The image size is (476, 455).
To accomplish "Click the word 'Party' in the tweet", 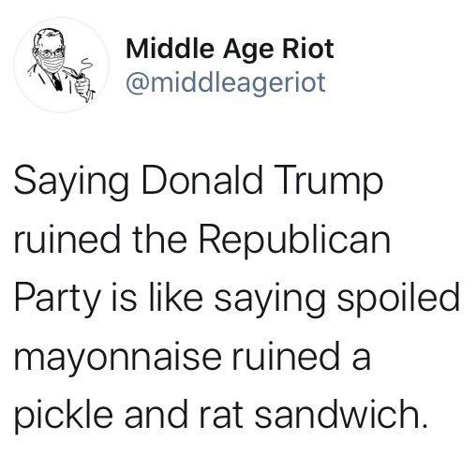I will (56, 300).
